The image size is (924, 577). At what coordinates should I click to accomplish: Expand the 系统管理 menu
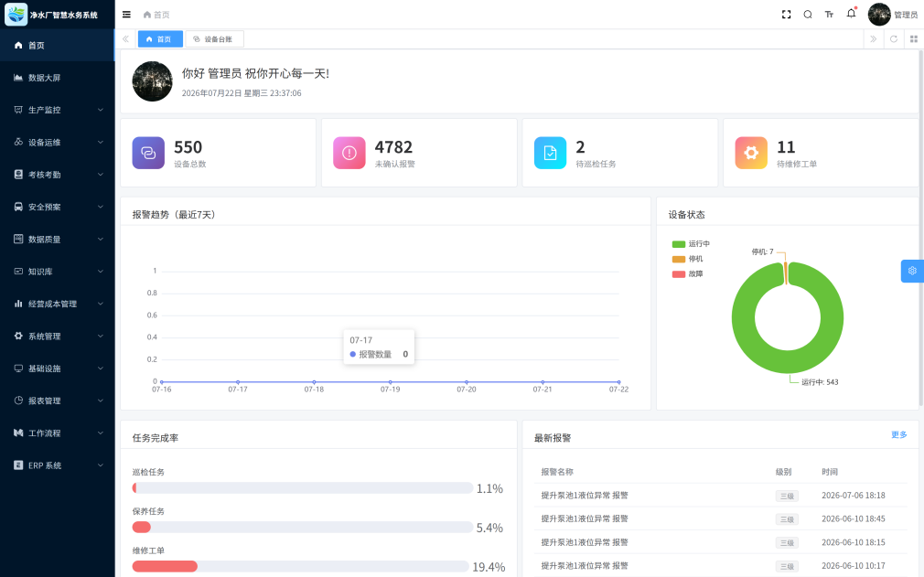[57, 337]
